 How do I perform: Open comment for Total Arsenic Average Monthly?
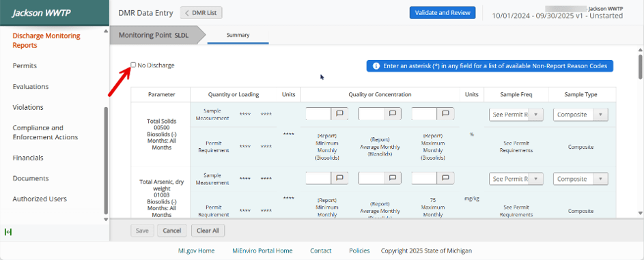393,178
